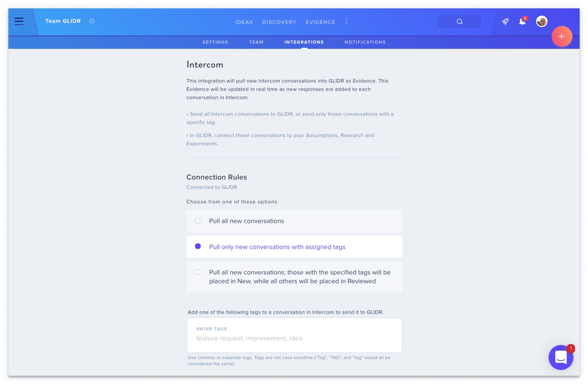
Task: Open the notifications bell
Action: point(522,21)
